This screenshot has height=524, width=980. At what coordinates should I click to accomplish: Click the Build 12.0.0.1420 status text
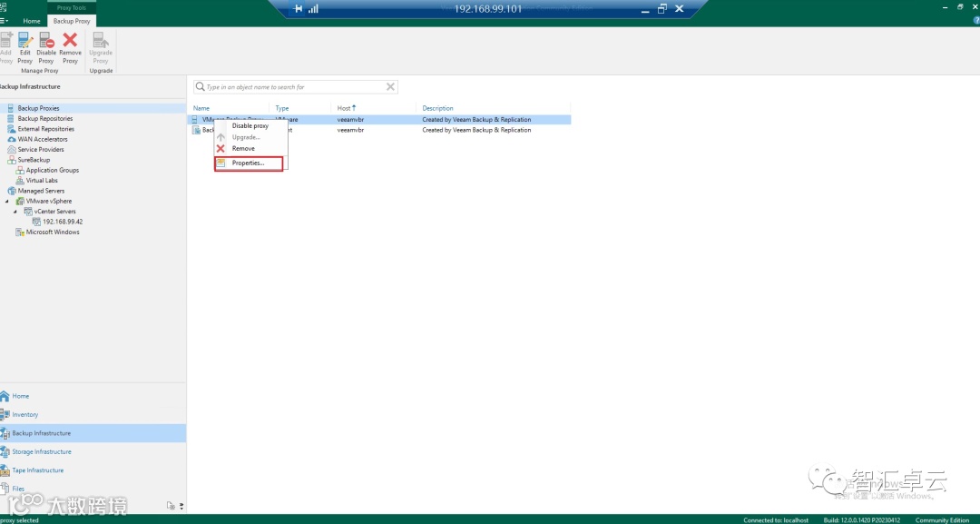(863, 520)
